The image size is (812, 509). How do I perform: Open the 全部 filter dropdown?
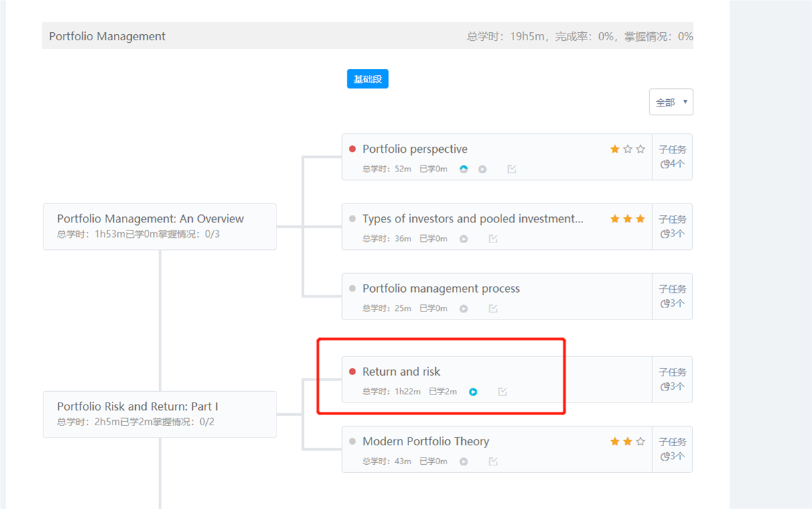click(x=671, y=102)
